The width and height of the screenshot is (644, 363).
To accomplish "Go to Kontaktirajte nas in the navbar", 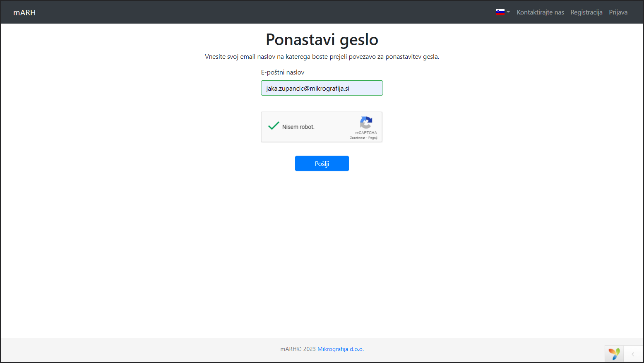I will tap(540, 12).
